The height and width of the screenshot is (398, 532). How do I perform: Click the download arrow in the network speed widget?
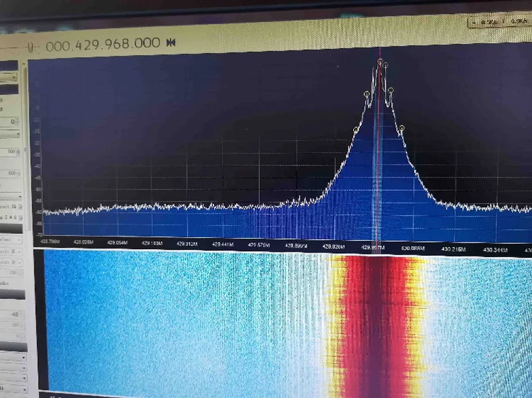click(474, 21)
